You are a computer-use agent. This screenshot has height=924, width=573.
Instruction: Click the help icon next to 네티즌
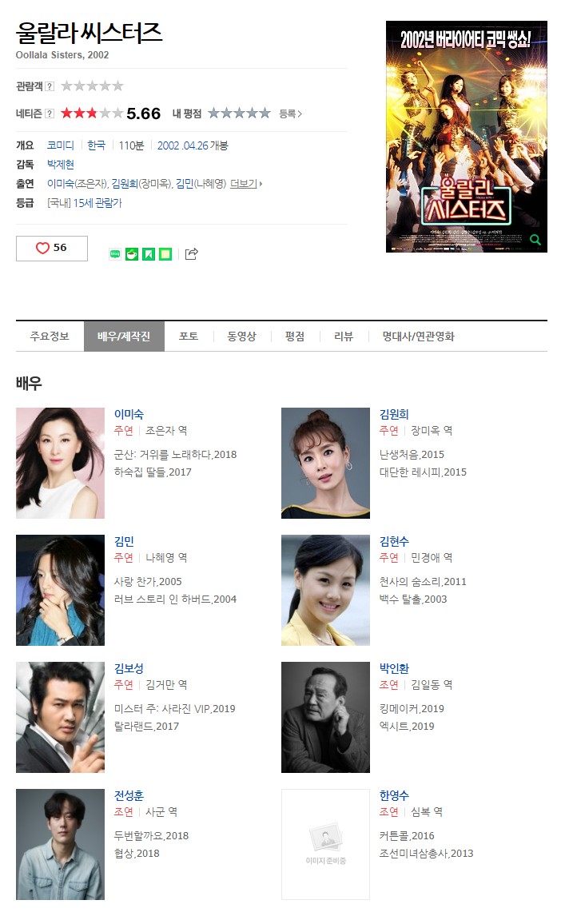50,114
